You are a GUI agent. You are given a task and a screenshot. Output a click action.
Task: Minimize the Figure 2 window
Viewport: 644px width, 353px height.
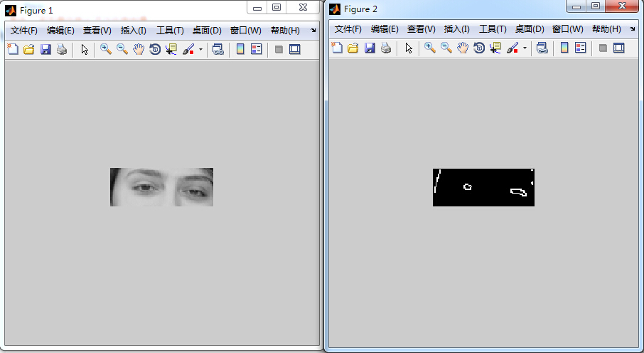576,6
